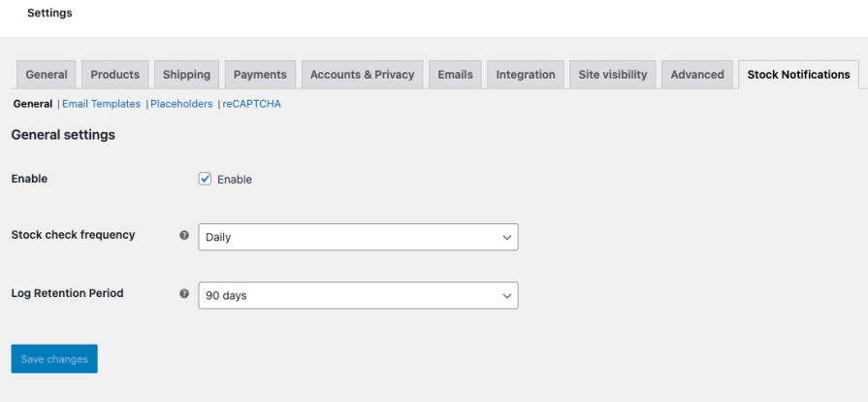Toggle the Enable checkbox
This screenshot has width=868, height=402.
pos(205,179)
